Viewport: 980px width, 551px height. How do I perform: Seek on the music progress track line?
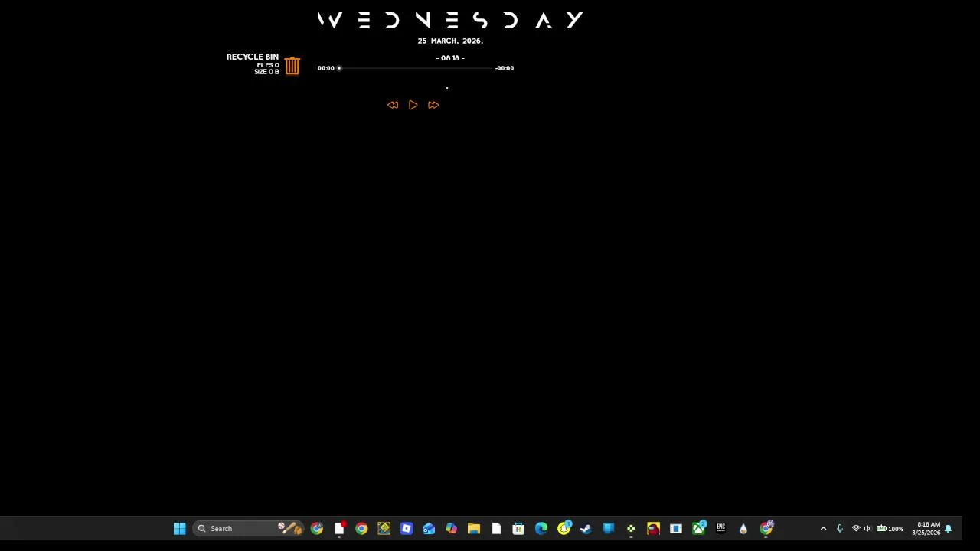click(x=417, y=68)
